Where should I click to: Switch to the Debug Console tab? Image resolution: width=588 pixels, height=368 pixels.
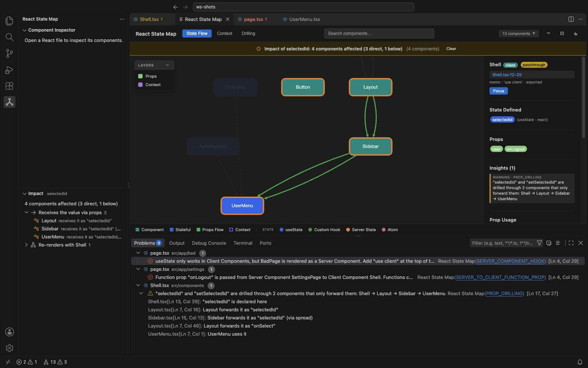click(x=209, y=243)
